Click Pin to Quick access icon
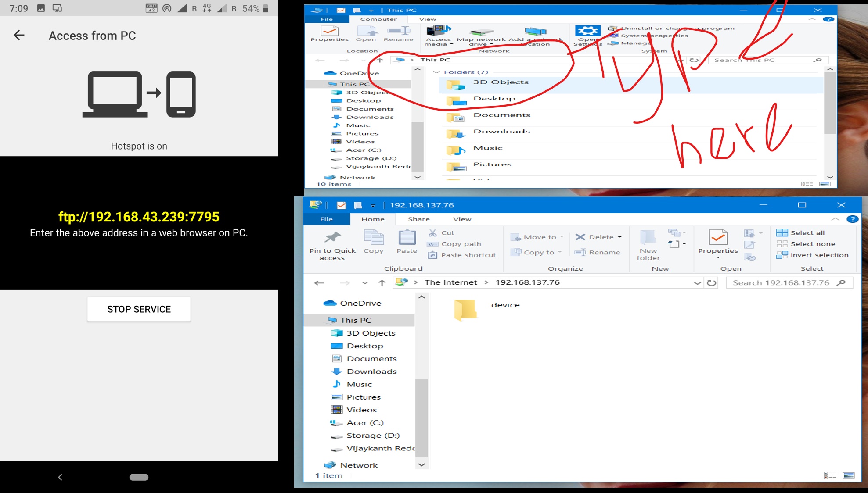 (x=332, y=237)
